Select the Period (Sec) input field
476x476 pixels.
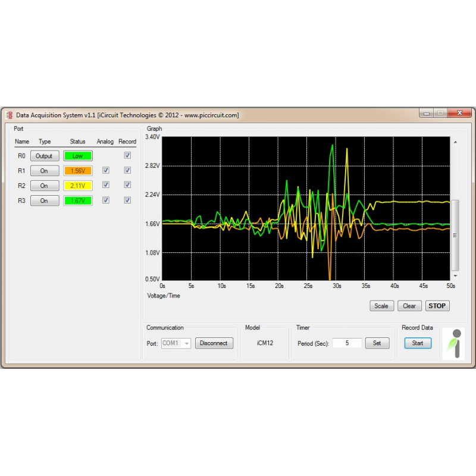pos(347,343)
